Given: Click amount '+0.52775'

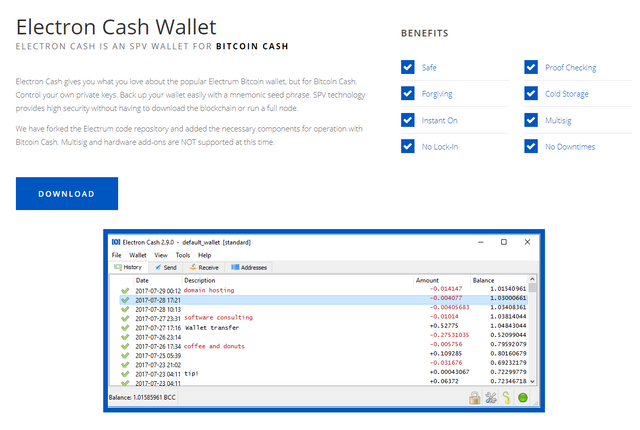Looking at the screenshot, I should click(x=444, y=326).
